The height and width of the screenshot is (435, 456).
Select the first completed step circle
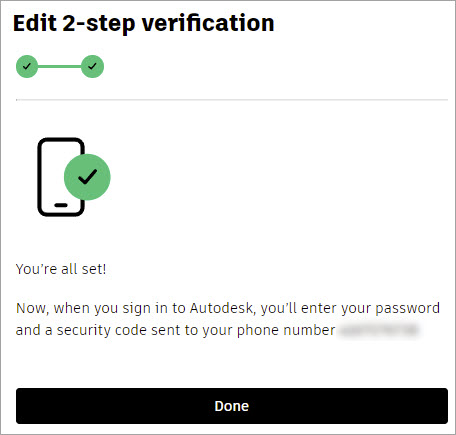(x=27, y=66)
